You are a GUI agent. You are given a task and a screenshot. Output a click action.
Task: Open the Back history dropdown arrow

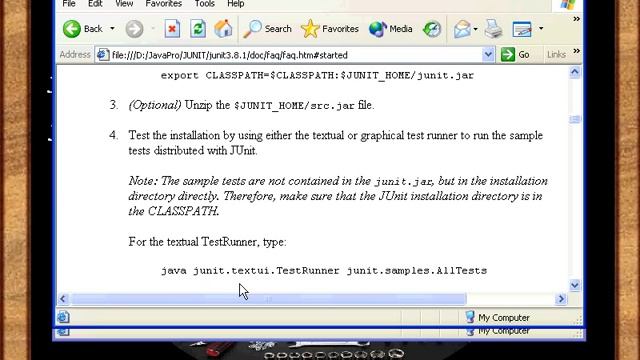tap(112, 29)
